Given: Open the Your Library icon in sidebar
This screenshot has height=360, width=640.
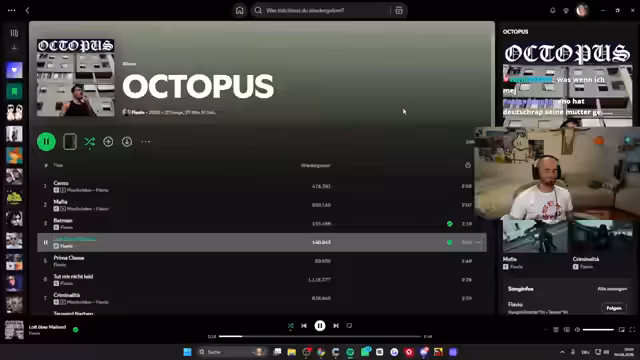Looking at the screenshot, I should point(14,33).
